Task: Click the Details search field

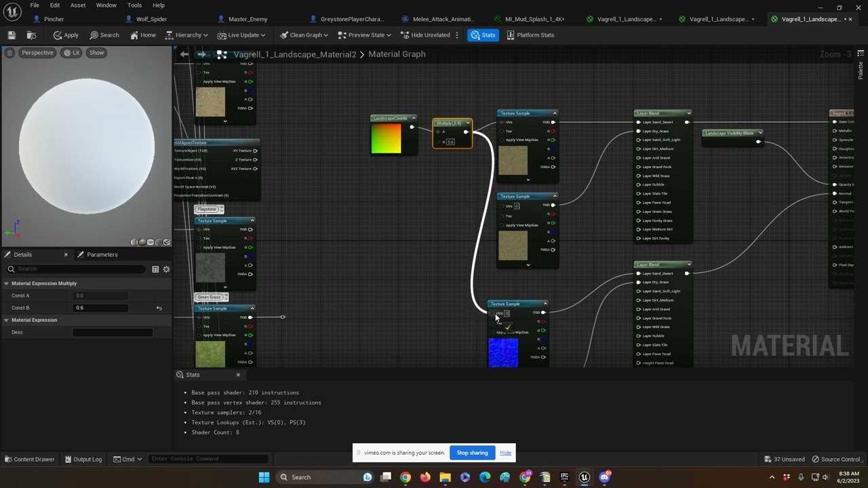Action: pos(77,269)
